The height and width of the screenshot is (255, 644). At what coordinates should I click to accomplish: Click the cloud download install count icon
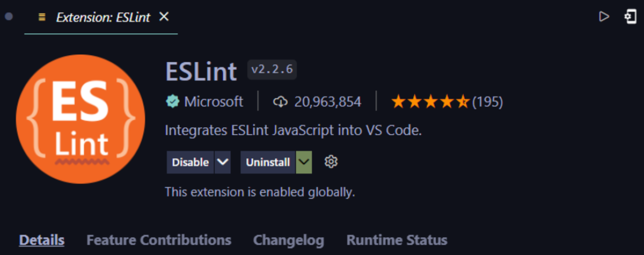point(281,101)
